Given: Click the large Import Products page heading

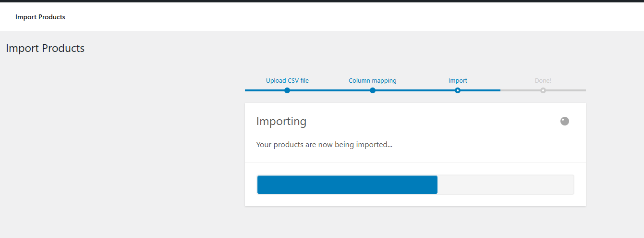Looking at the screenshot, I should coord(45,49).
